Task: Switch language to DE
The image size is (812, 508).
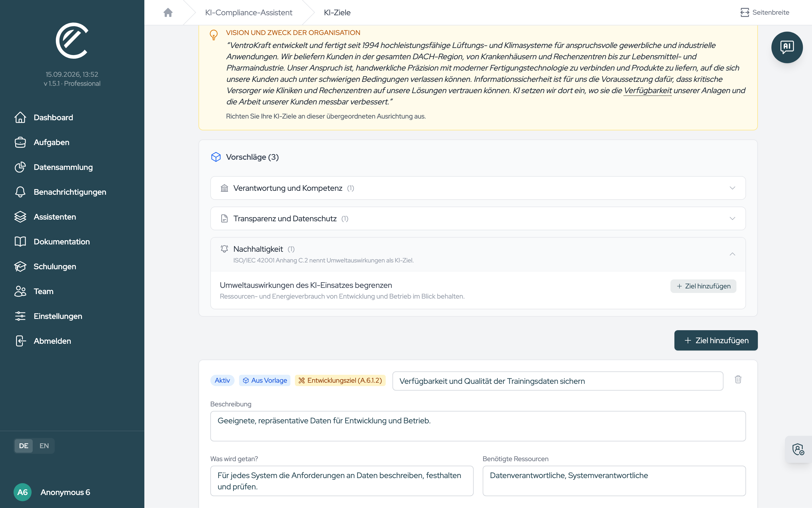Action: (x=23, y=446)
